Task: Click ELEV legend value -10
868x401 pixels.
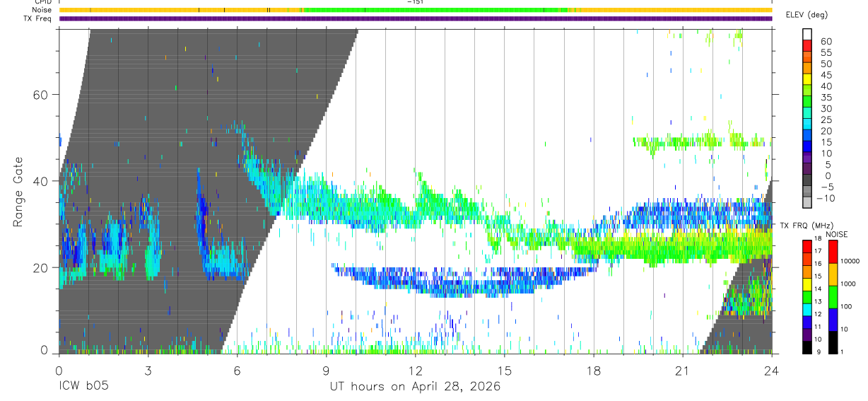Action: point(826,198)
